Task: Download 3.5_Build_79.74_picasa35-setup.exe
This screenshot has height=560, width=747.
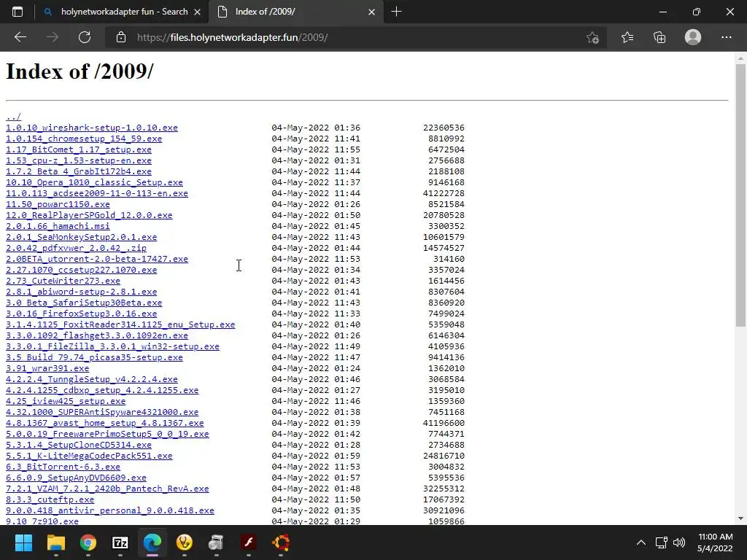Action: (94, 357)
